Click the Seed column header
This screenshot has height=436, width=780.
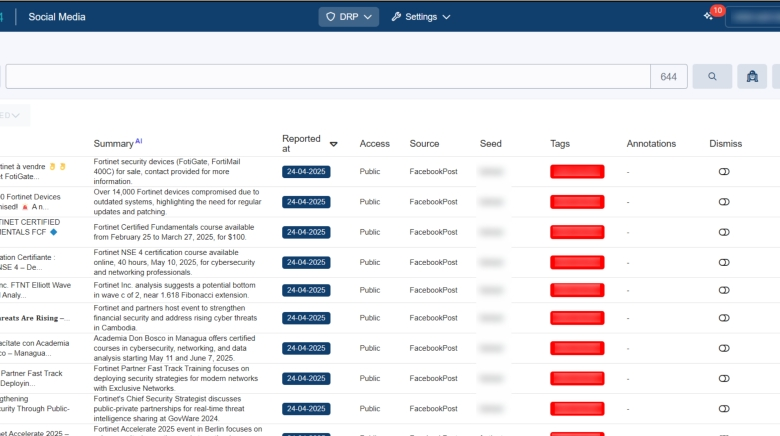(490, 144)
